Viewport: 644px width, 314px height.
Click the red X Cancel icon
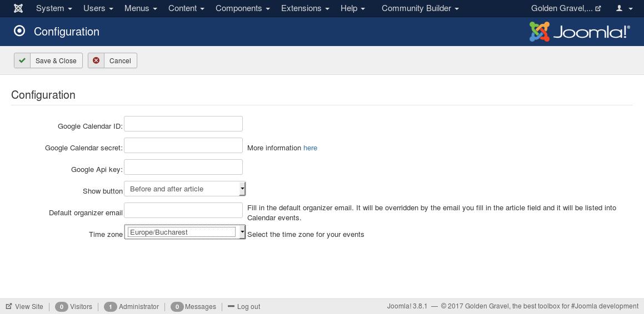[96, 60]
